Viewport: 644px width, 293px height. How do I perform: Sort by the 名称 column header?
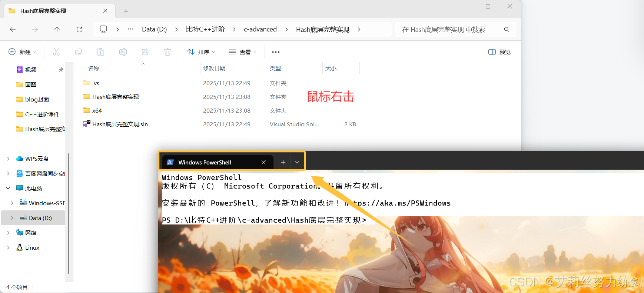coord(94,68)
